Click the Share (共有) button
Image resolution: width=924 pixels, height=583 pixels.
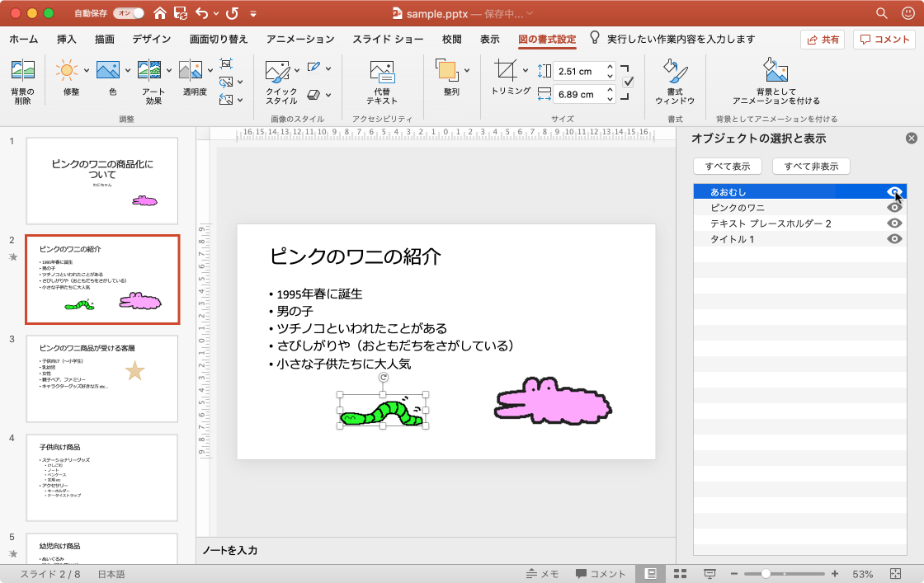coord(823,40)
